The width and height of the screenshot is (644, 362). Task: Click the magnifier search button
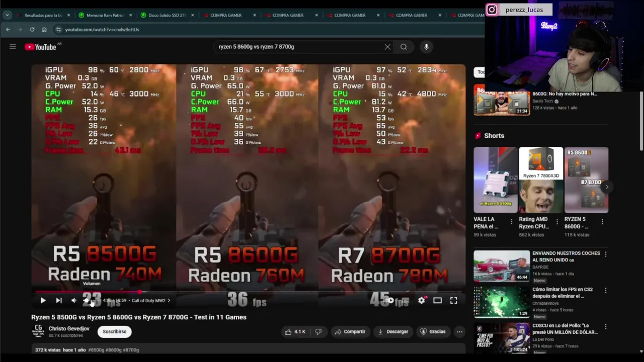[x=404, y=47]
